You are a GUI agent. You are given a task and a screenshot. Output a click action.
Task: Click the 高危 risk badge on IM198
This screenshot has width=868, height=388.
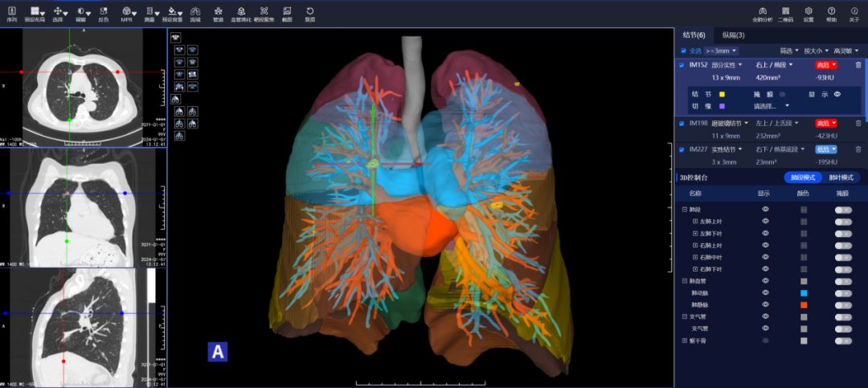pos(825,123)
